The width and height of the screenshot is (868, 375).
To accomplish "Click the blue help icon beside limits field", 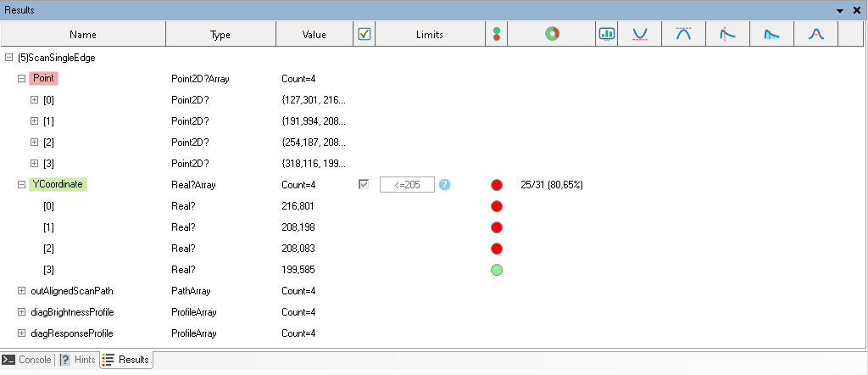I will tap(443, 185).
